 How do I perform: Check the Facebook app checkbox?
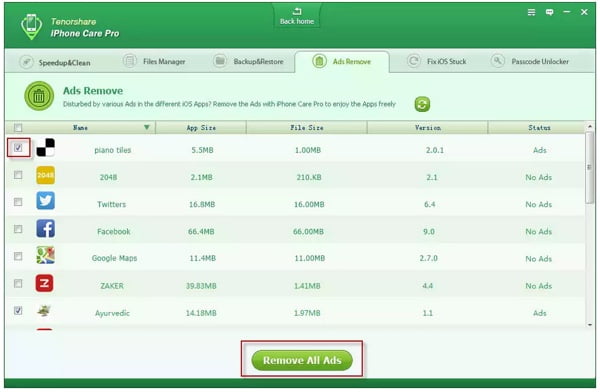pyautogui.click(x=18, y=229)
